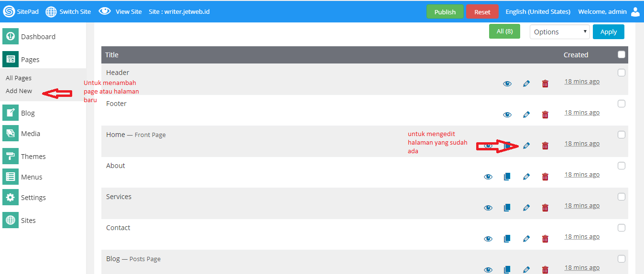Viewport: 644px width, 274px height.
Task: Delete the Contact page with trash icon
Action: coord(545,238)
